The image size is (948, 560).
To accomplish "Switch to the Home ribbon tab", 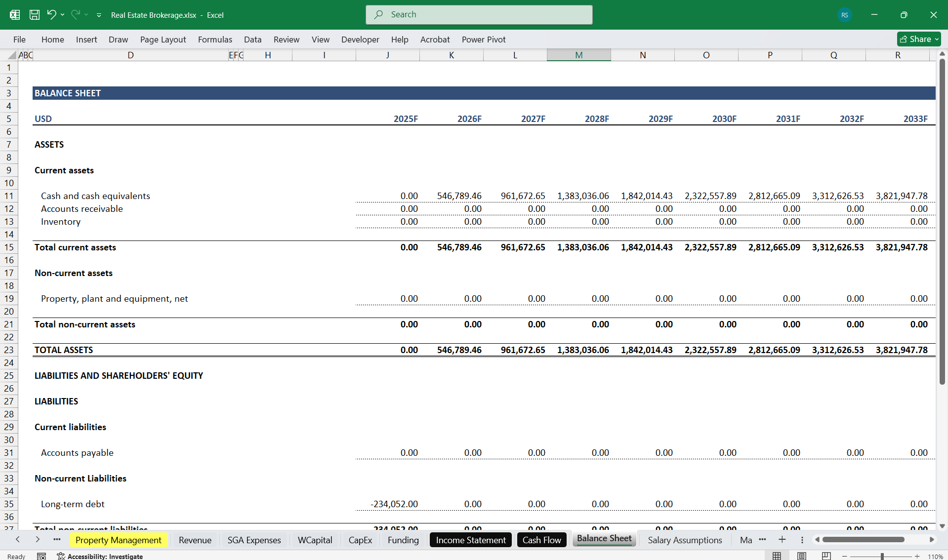I will pyautogui.click(x=53, y=40).
